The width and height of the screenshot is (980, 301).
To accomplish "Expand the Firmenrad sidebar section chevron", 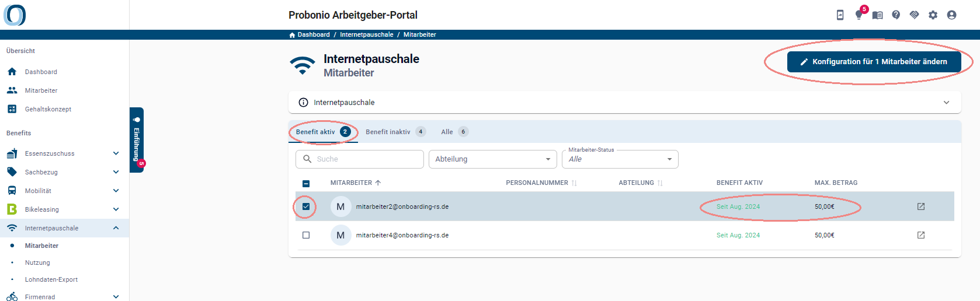I will pos(116,297).
